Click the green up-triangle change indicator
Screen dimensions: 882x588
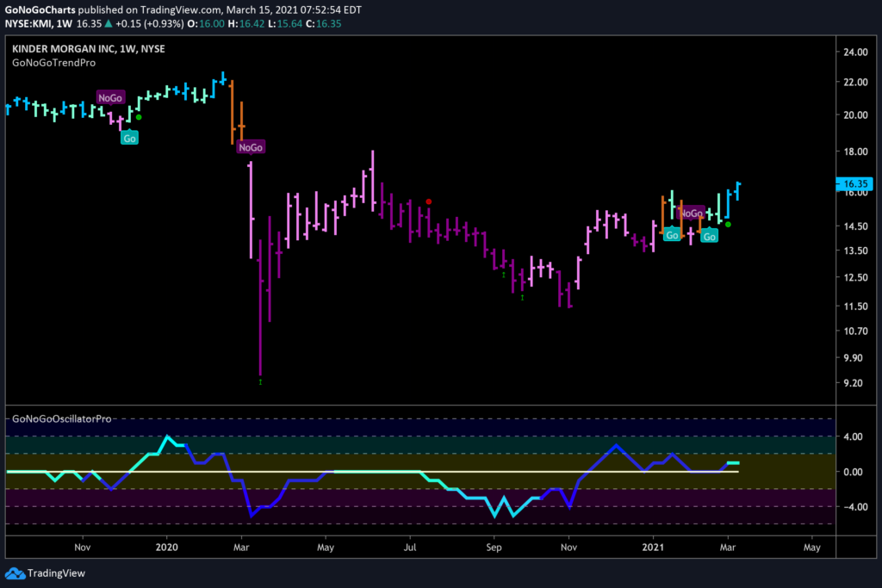108,23
